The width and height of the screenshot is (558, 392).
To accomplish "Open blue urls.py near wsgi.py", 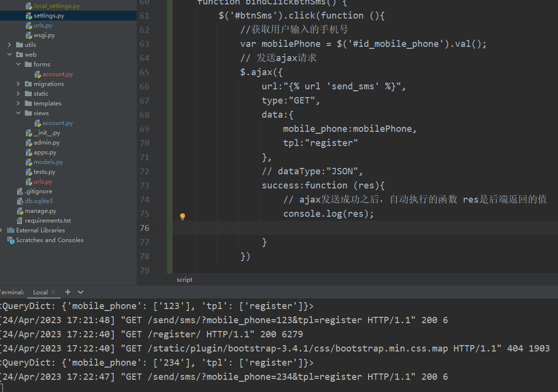I will pyautogui.click(x=42, y=25).
